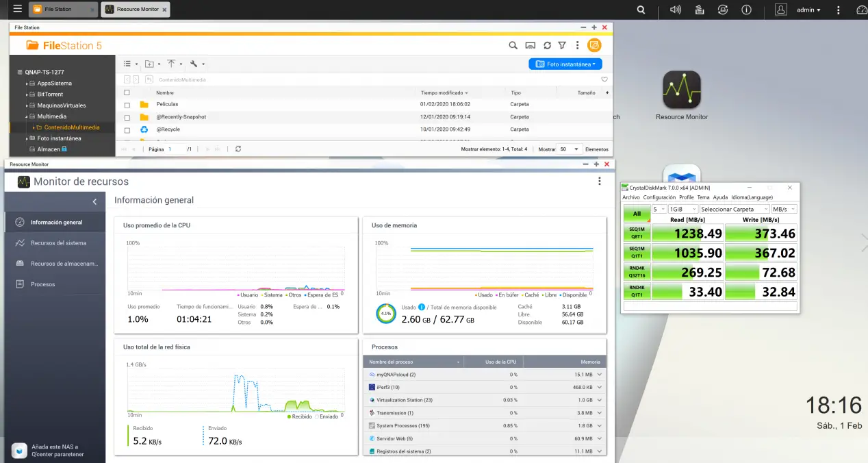This screenshot has width=868, height=463.
Task: Select the ContenidoMultimedia tree folder
Action: coord(72,127)
